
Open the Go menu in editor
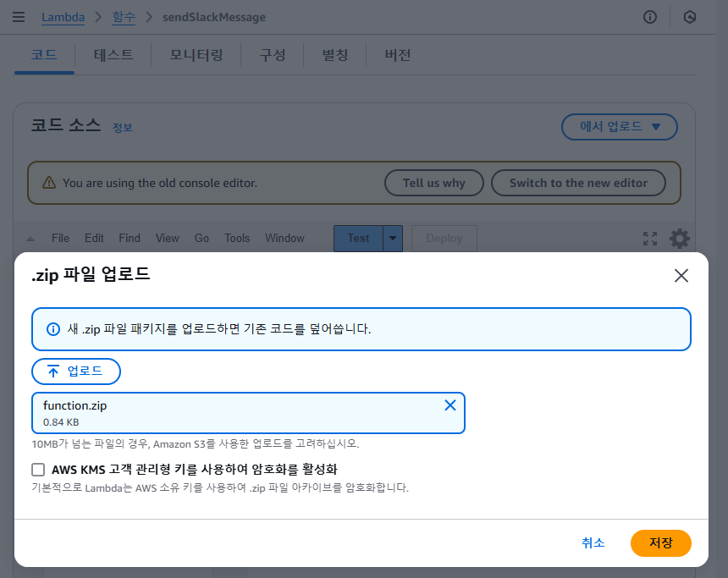pos(201,238)
